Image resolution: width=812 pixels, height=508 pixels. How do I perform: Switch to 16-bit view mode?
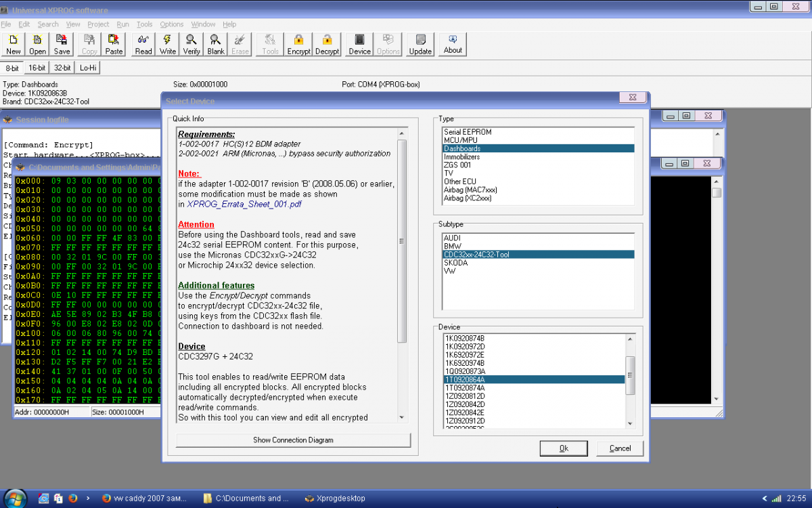(37, 68)
